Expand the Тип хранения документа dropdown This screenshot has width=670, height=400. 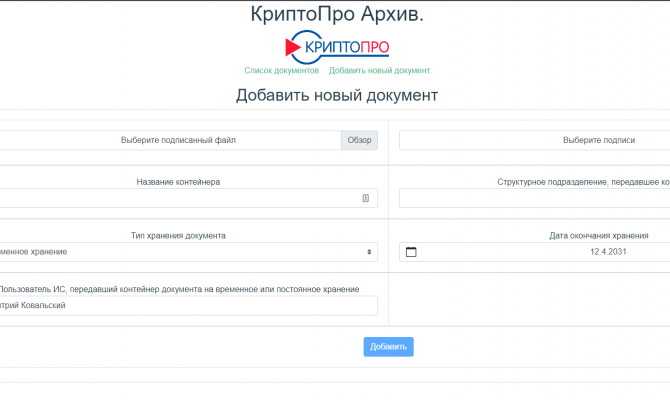click(x=188, y=252)
